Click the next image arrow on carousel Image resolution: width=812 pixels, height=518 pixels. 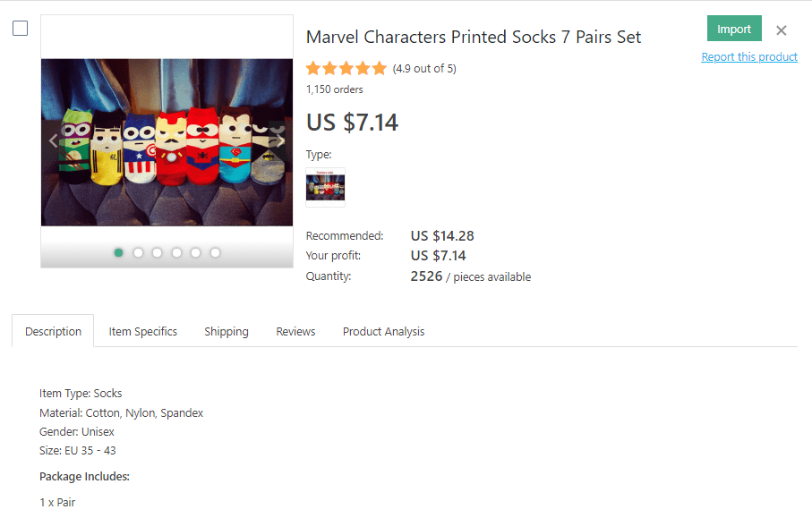pos(280,140)
